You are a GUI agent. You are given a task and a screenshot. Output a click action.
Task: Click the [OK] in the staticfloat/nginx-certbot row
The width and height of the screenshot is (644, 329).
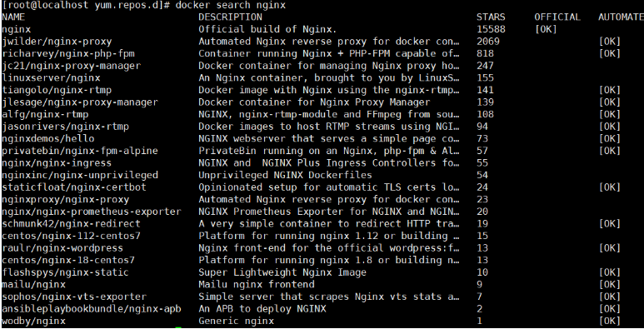click(x=610, y=187)
